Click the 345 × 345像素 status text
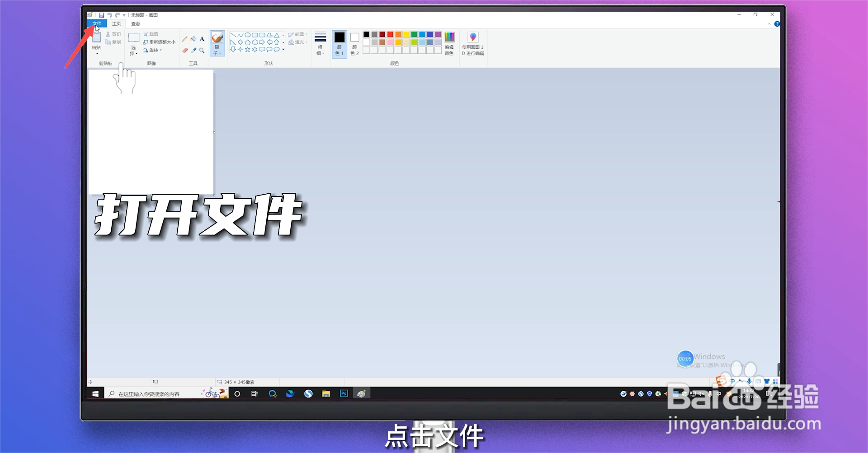Screen dimensions: 868x453 pos(239,382)
